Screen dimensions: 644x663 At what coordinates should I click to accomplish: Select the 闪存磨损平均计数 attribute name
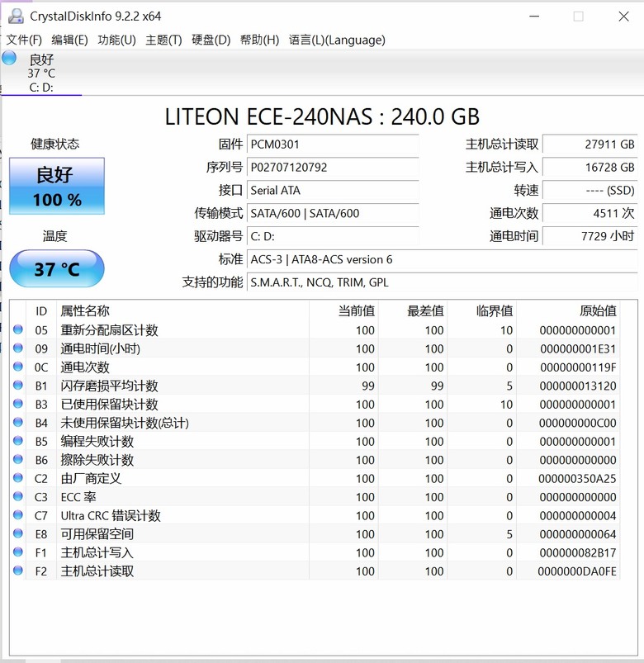tap(109, 386)
